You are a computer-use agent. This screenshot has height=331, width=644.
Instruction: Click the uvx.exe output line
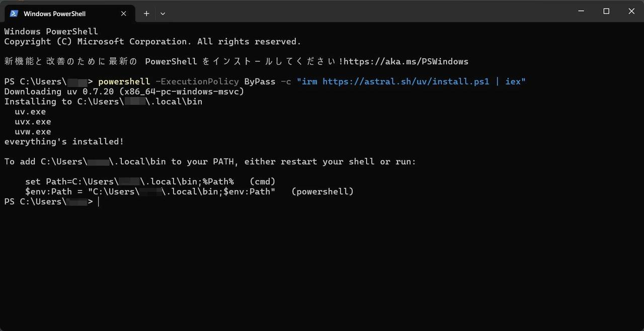(x=33, y=122)
